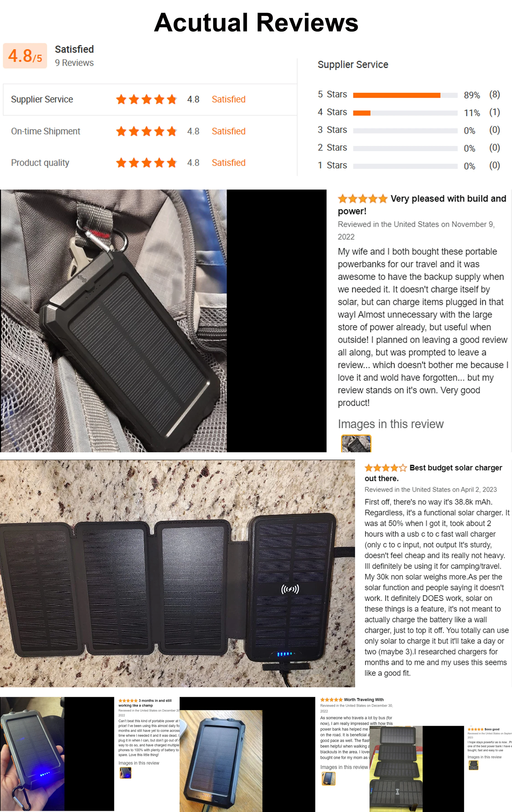Click the Product quality star rating icons
Image resolution: width=512 pixels, height=812 pixels.
point(146,163)
